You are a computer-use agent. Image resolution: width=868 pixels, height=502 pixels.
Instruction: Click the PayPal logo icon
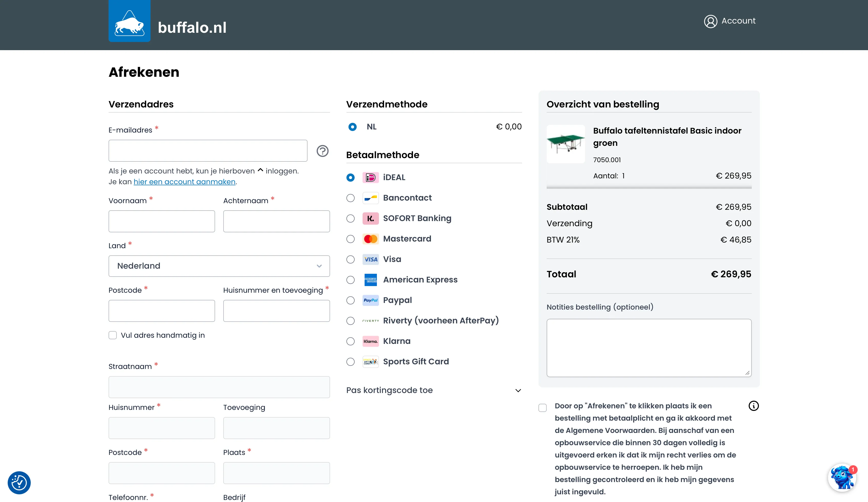point(371,300)
